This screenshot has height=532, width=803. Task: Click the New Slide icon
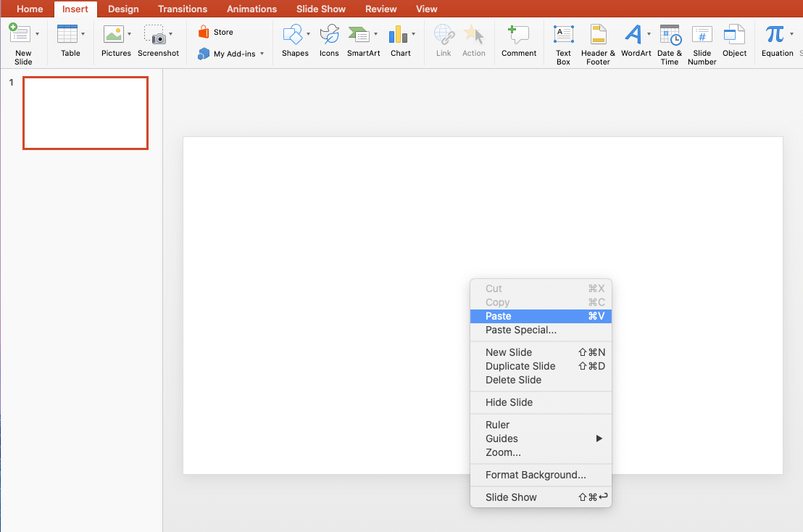point(20,34)
